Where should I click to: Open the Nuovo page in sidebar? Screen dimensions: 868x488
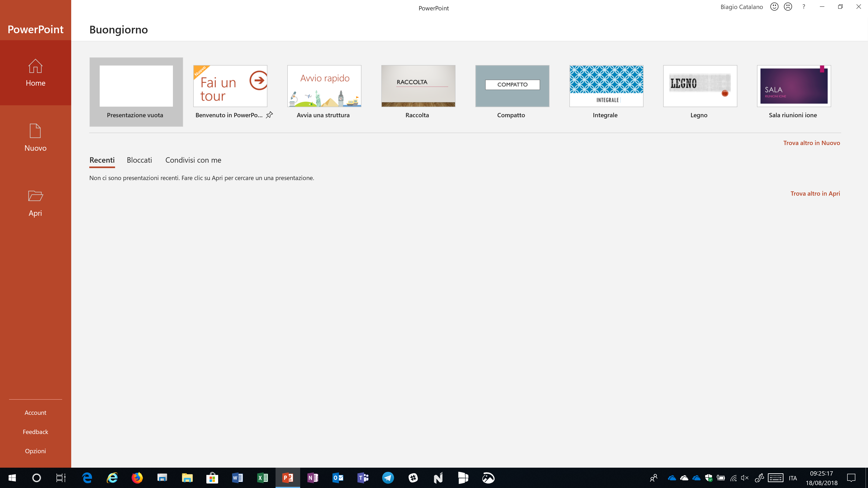(35, 138)
